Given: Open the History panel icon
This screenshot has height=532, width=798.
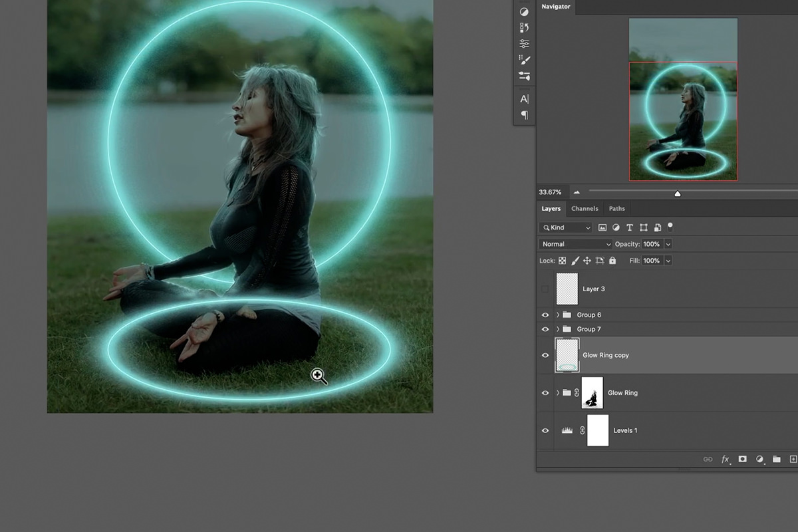Looking at the screenshot, I should point(524,28).
